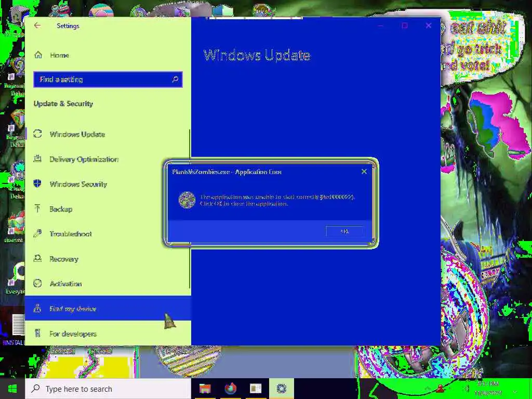Minimize the Settings window

[380, 26]
